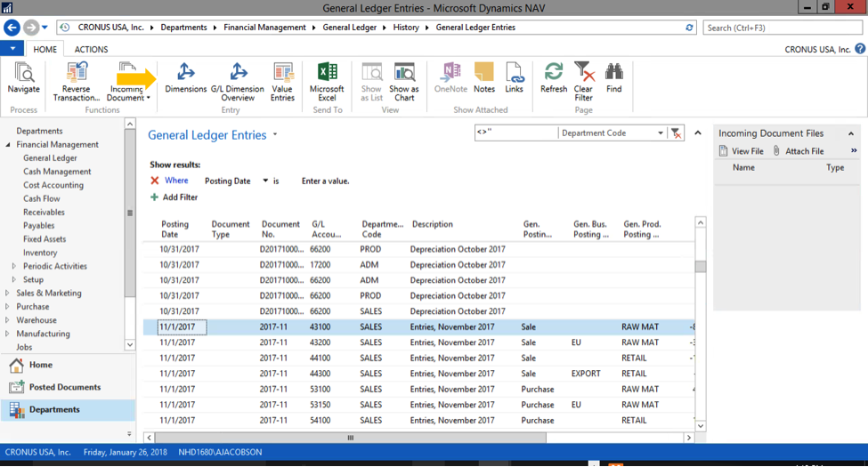Screen dimensions: 868x467
Task: Open help question mark icon
Action: coord(860,49)
